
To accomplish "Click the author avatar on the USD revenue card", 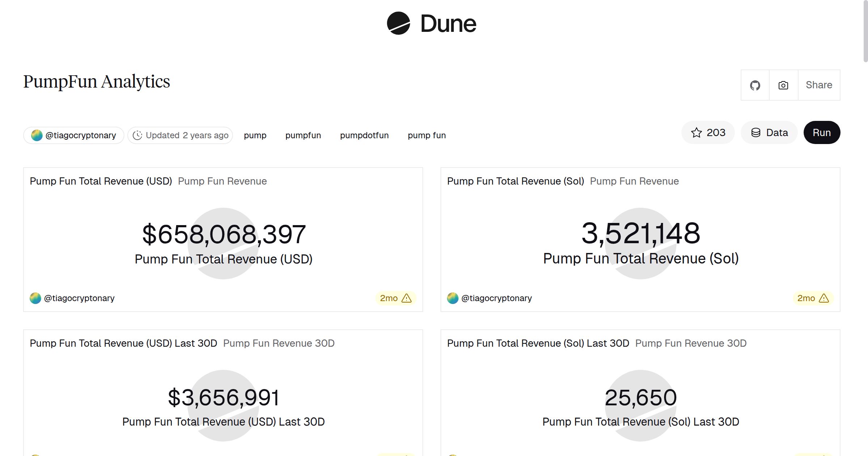I will (x=35, y=298).
